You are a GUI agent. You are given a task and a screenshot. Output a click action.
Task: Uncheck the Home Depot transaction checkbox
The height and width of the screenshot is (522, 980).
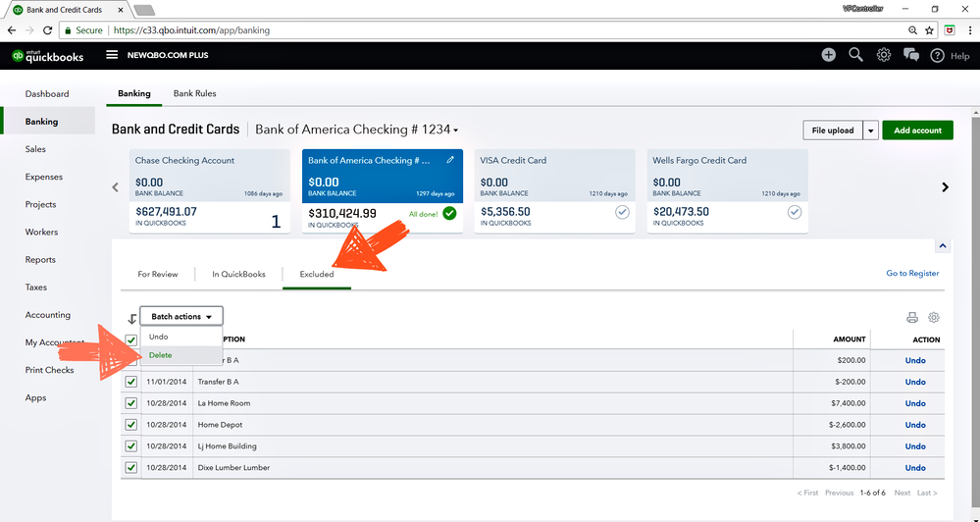pos(131,425)
